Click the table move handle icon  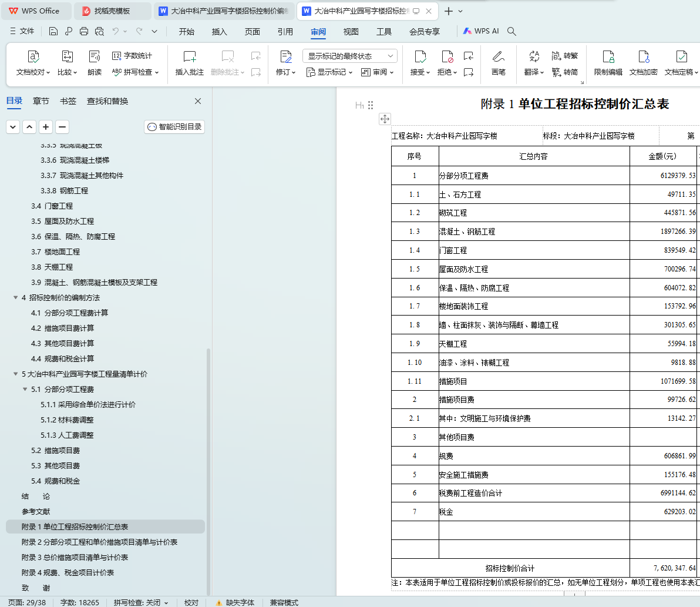click(x=385, y=119)
